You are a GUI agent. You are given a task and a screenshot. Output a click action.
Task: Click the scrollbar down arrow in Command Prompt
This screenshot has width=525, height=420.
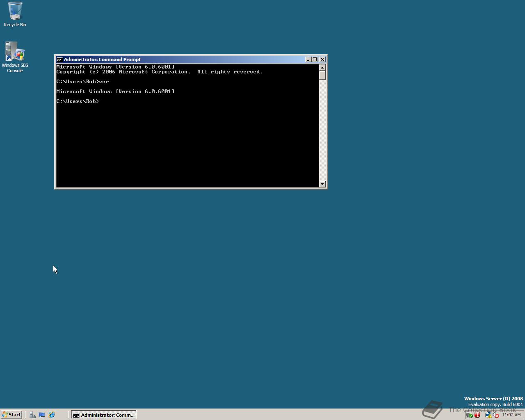(322, 184)
